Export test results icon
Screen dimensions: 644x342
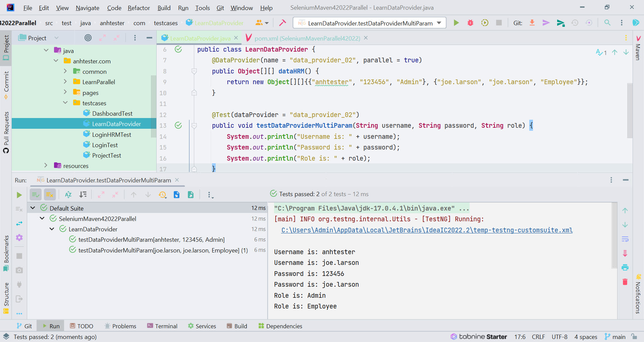[x=191, y=194]
